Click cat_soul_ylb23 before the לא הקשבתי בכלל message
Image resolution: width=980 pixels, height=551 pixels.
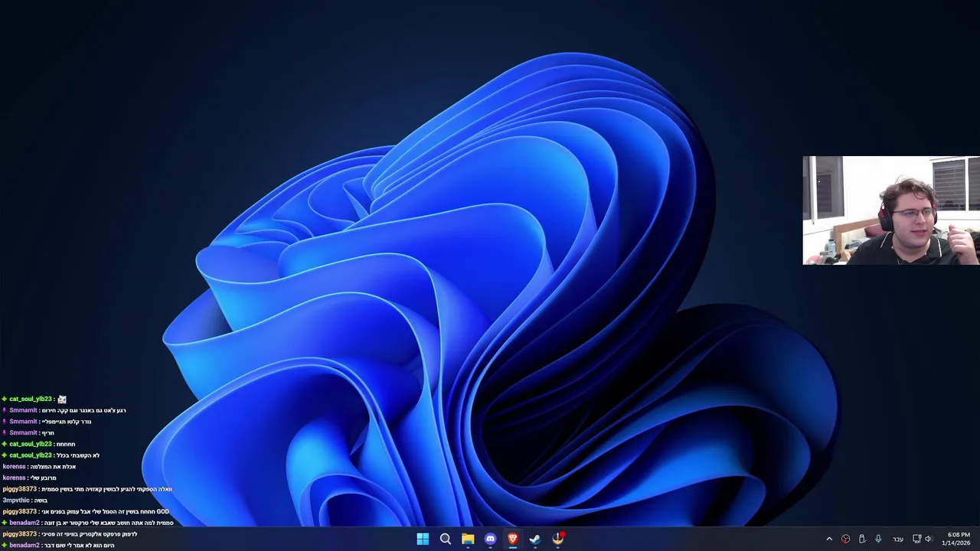tap(31, 455)
